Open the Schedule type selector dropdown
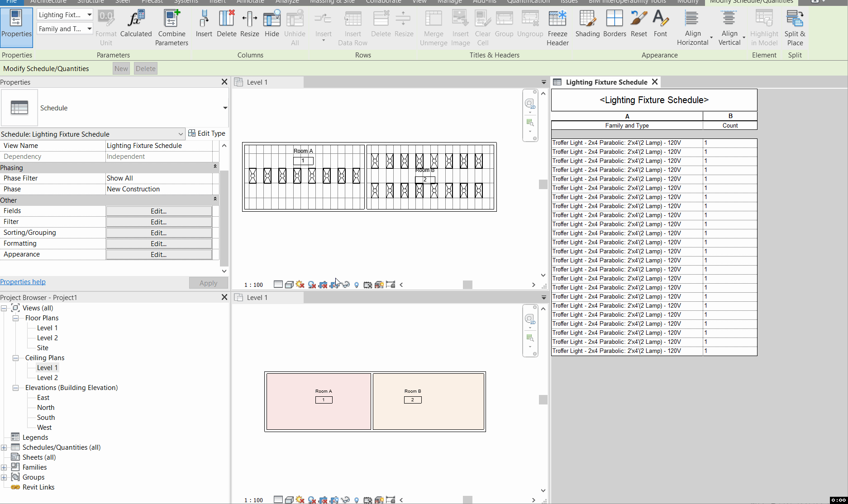Image resolution: width=848 pixels, height=504 pixels. click(225, 108)
